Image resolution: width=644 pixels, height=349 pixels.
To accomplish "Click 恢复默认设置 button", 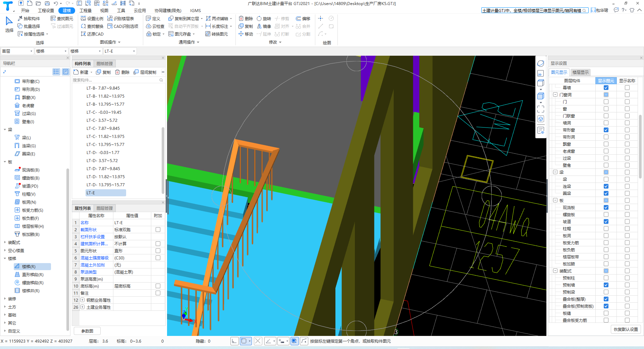I will (626, 329).
